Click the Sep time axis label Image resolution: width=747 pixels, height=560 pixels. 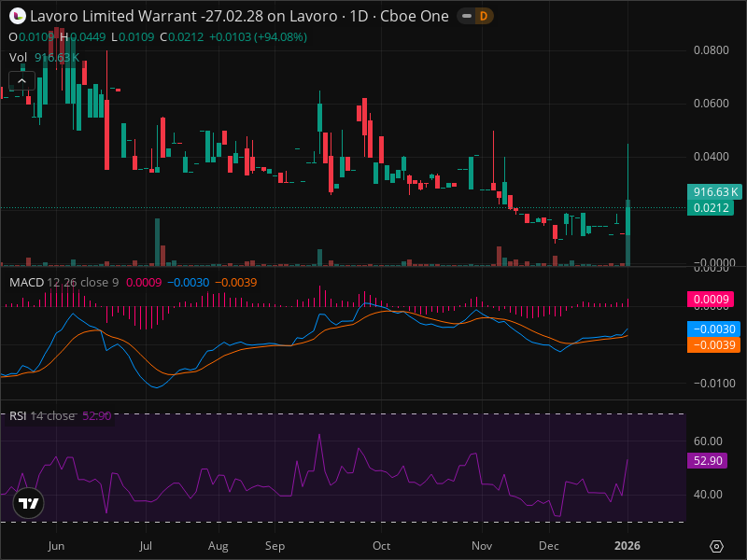point(275,546)
